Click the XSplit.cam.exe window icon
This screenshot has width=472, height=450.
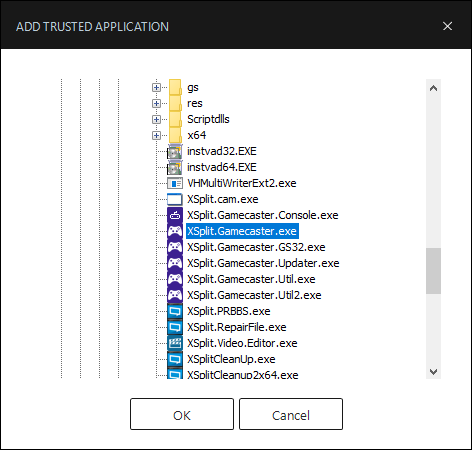click(x=175, y=199)
